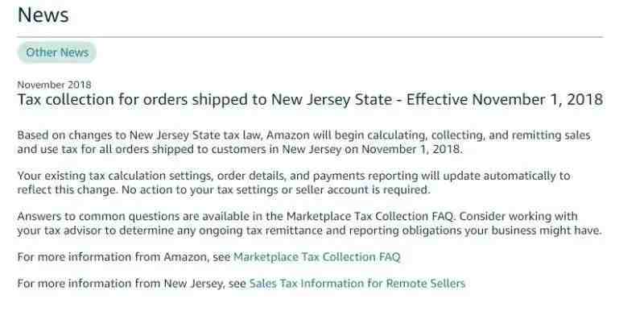
Task: Click the 'Based on changes' paragraph
Action: point(304,142)
